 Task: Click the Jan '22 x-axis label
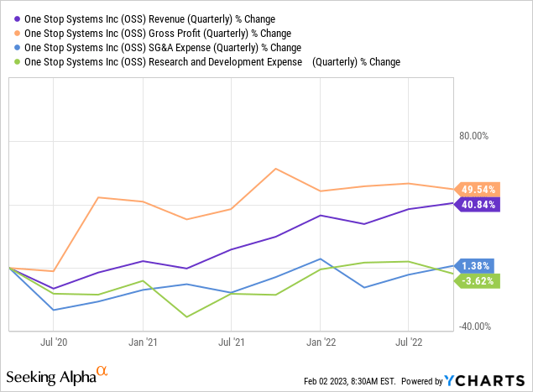tap(321, 342)
